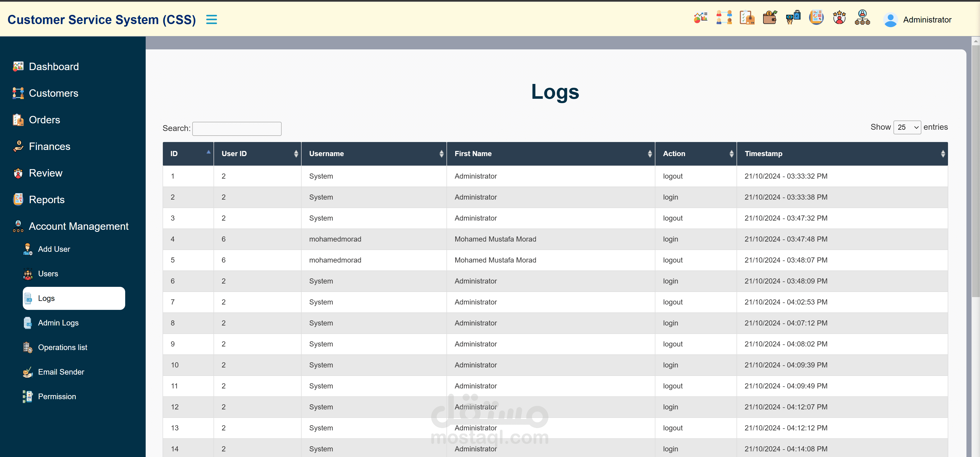Screen dimensions: 980x457
Task: Click the Account Management gears icon in toolbar
Action: click(x=862, y=17)
